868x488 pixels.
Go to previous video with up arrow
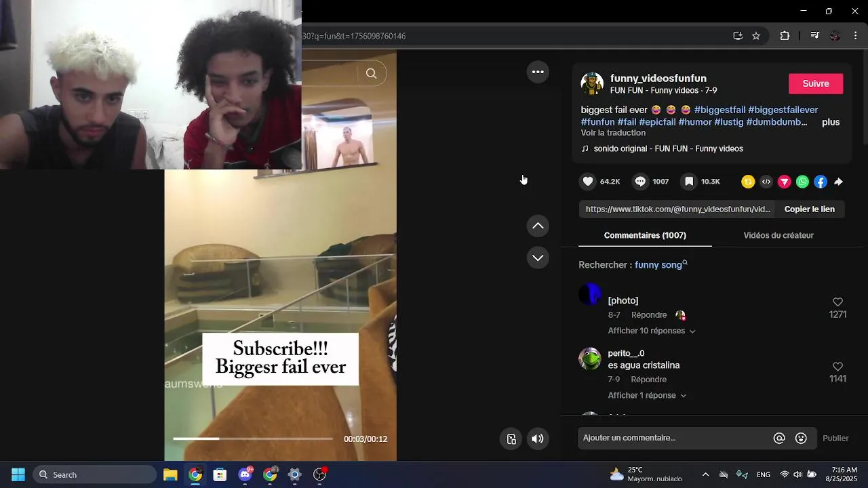tap(538, 226)
